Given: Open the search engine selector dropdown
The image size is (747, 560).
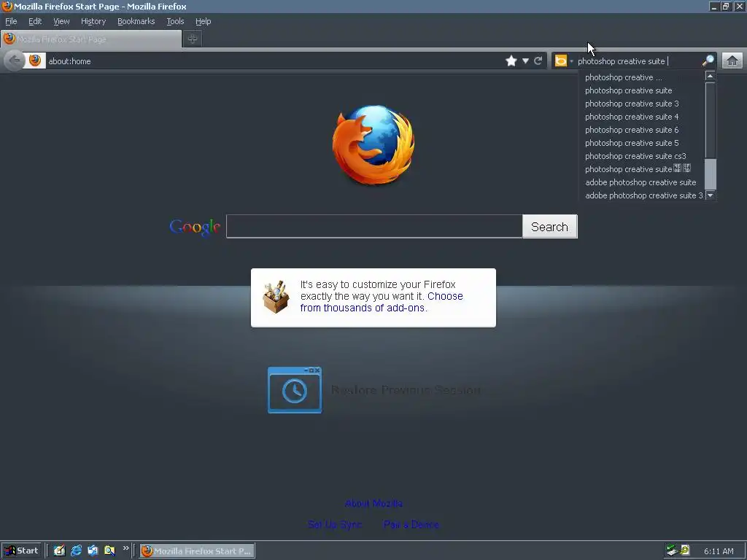Looking at the screenshot, I should [564, 61].
